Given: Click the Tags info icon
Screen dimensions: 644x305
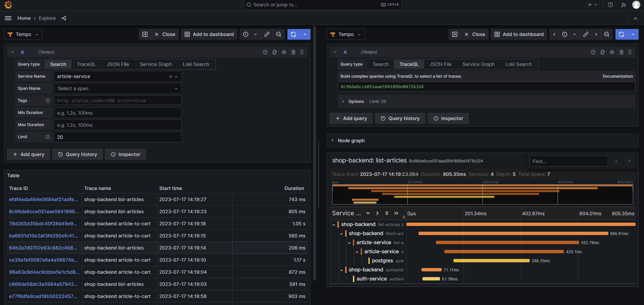Looking at the screenshot, I should point(48,101).
